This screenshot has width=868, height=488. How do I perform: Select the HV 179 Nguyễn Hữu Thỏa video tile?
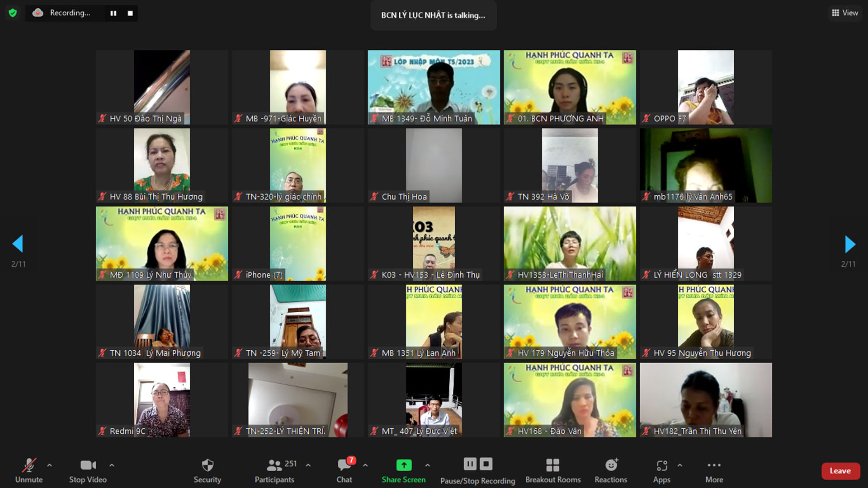click(570, 321)
